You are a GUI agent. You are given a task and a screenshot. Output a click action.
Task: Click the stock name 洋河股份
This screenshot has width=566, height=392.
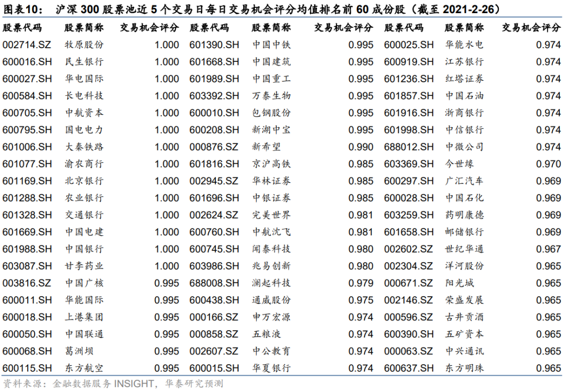click(464, 266)
